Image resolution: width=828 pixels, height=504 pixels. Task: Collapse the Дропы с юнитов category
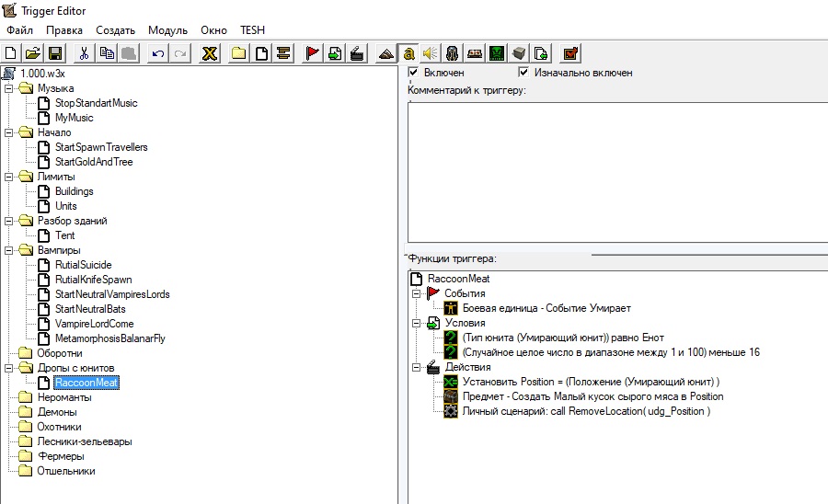point(9,368)
